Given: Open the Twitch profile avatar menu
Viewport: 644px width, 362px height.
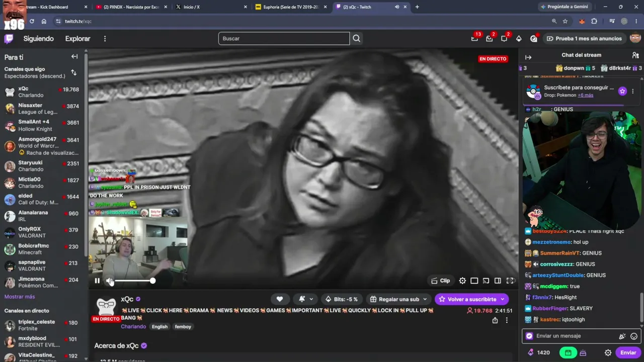Looking at the screenshot, I should pyautogui.click(x=635, y=38).
